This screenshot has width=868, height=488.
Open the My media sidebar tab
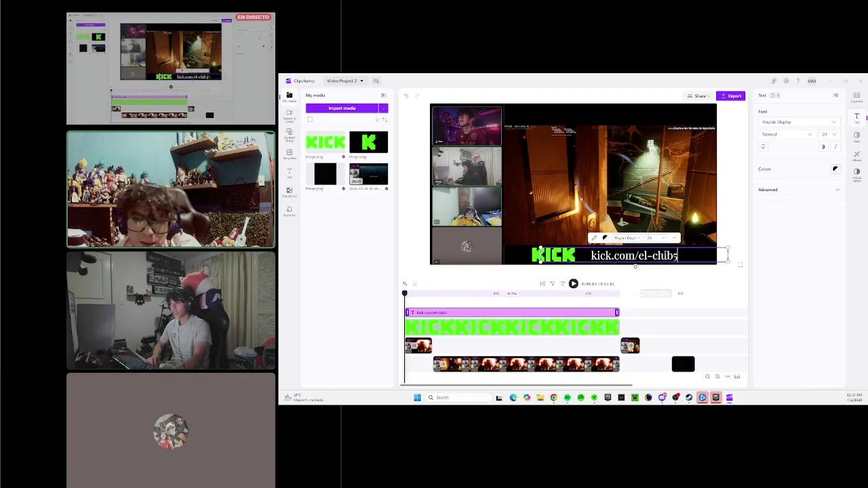click(290, 97)
